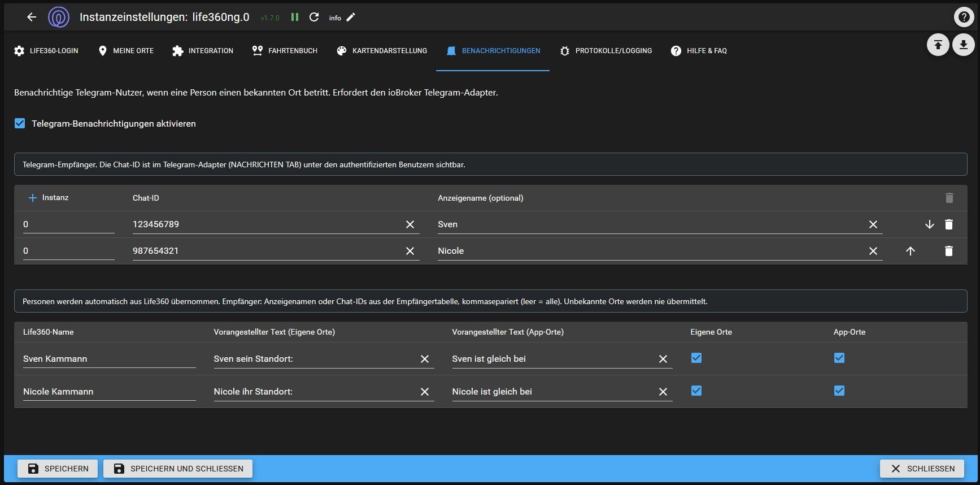The width and height of the screenshot is (980, 485).
Task: Toggle App-Orte for Nicole Kammann
Action: [x=839, y=391]
